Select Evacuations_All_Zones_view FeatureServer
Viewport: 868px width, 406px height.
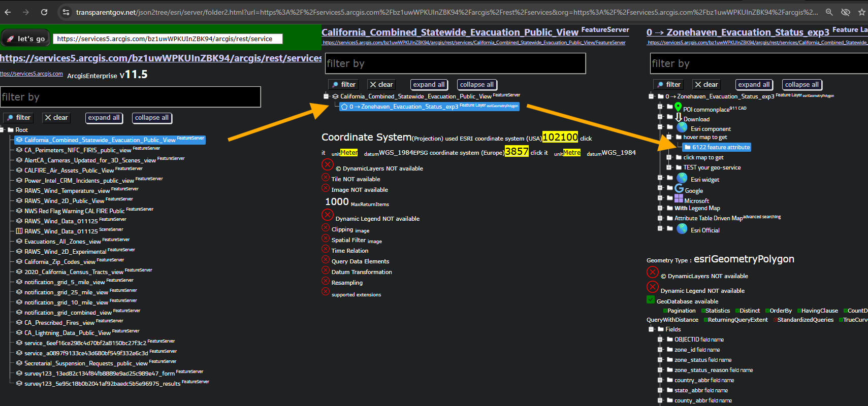pyautogui.click(x=73, y=241)
